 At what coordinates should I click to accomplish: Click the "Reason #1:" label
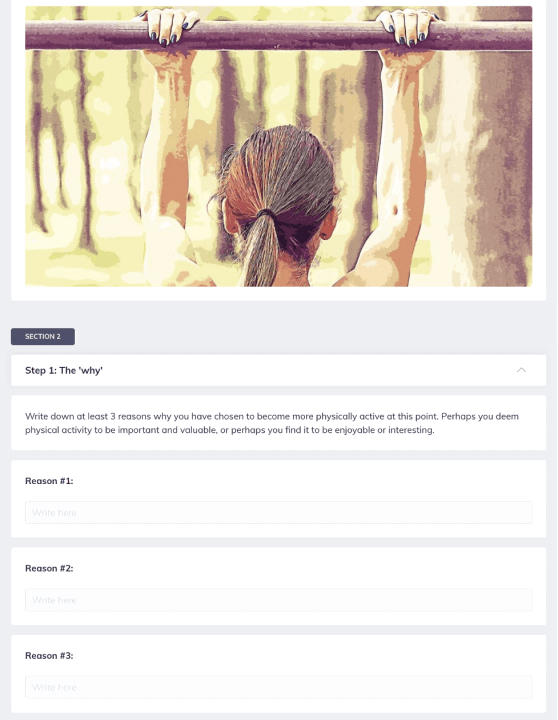49,481
